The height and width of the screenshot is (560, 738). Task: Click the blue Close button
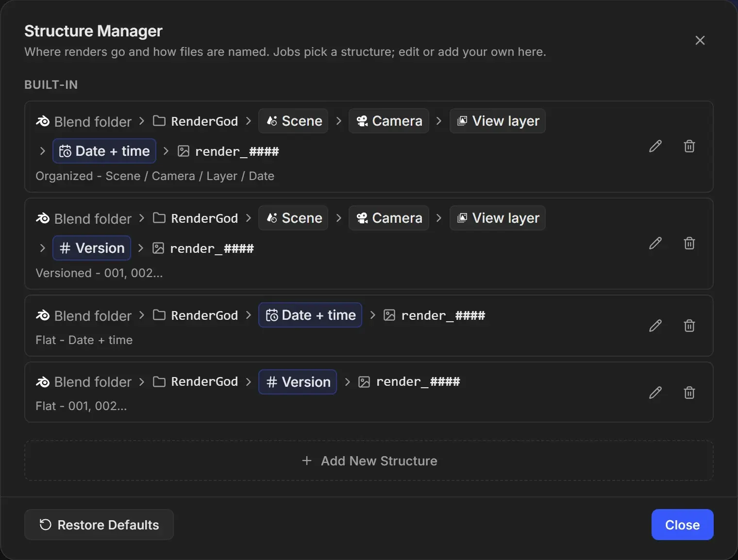tap(682, 525)
